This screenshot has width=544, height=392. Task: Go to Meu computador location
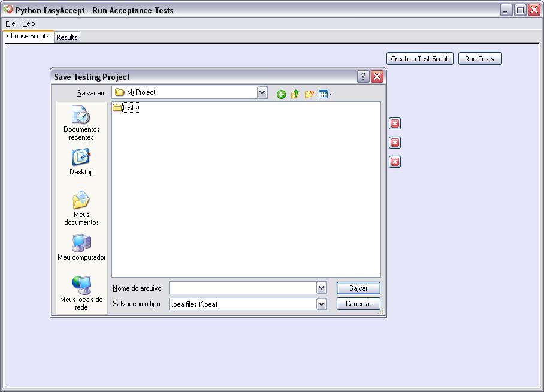[x=81, y=248]
